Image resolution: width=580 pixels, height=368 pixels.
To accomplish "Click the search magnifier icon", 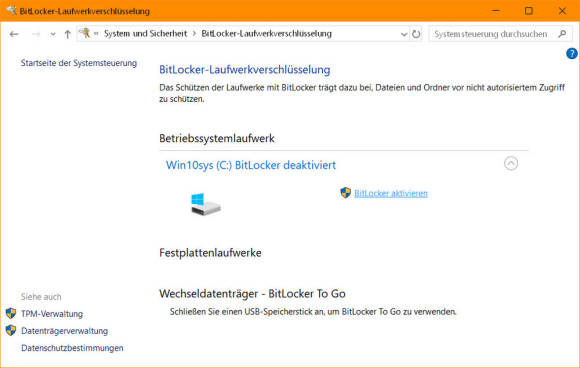I will click(562, 34).
